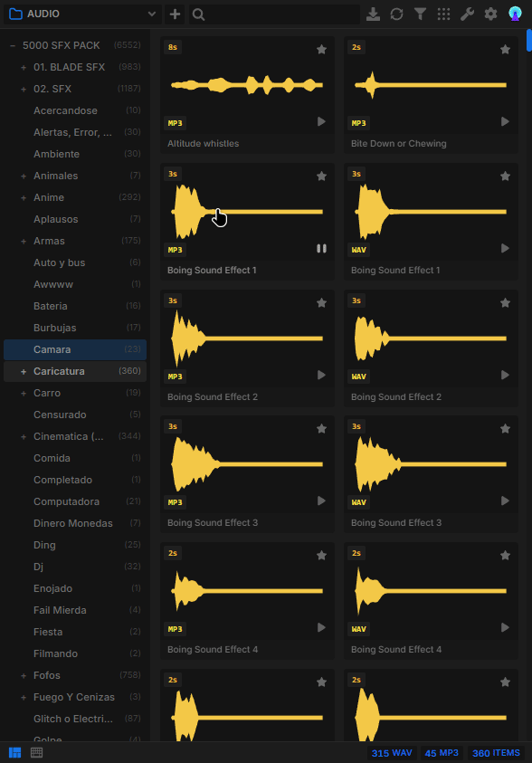This screenshot has width=532, height=763.
Task: Play the Boing Sound Effect 3 WAV
Action: [505, 501]
